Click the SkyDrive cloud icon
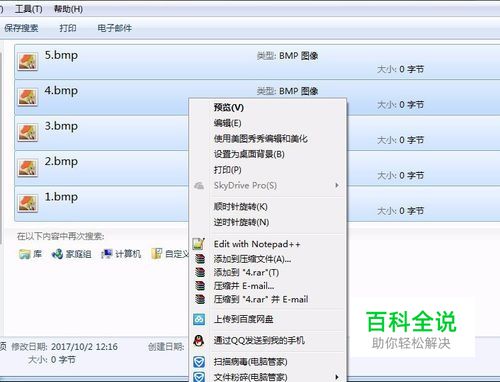500x382 pixels. coord(199,185)
